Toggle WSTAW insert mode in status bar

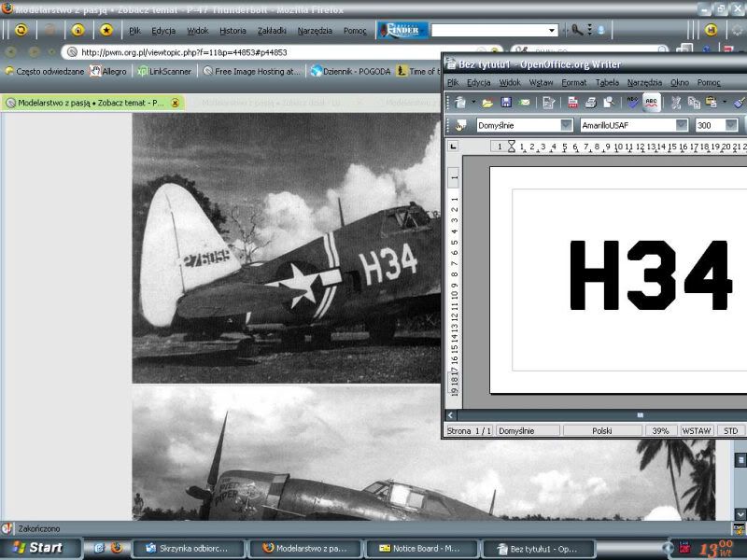[696, 431]
